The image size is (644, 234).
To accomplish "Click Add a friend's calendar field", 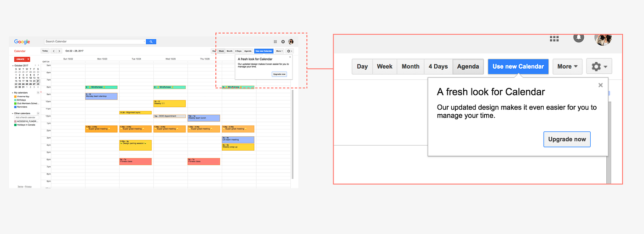I will (27, 117).
